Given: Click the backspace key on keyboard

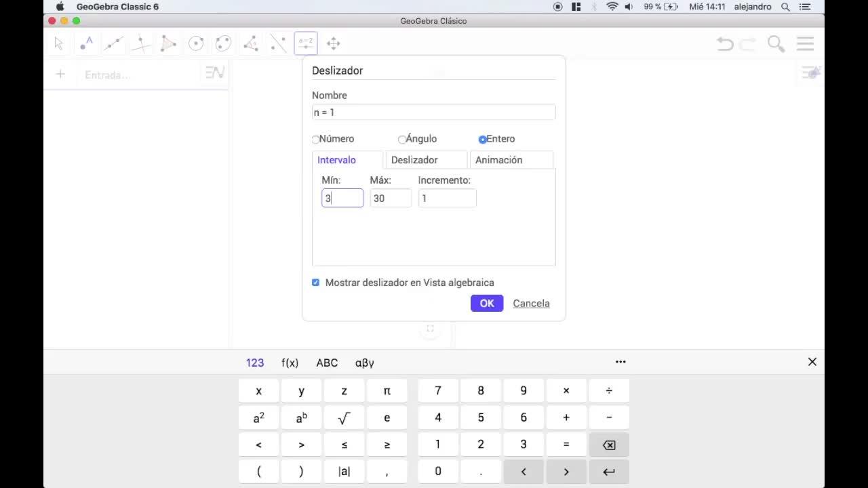Looking at the screenshot, I should (609, 445).
